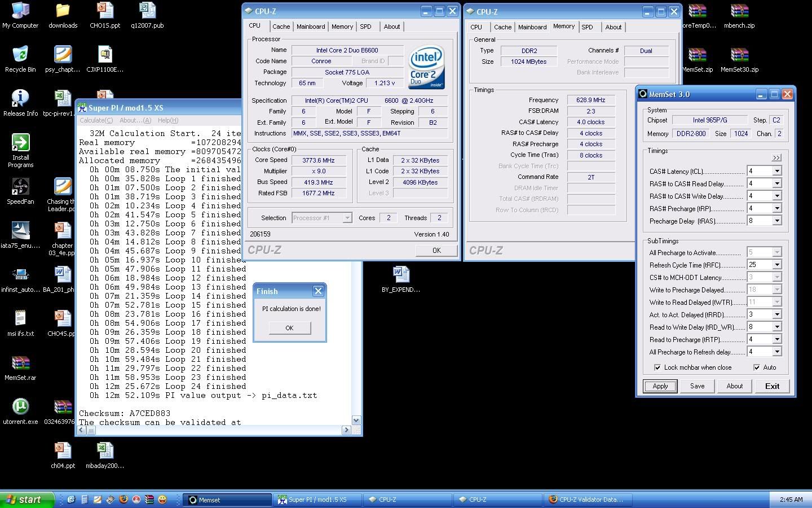Click OK in the Finish dialog
The image size is (812, 508).
289,328
